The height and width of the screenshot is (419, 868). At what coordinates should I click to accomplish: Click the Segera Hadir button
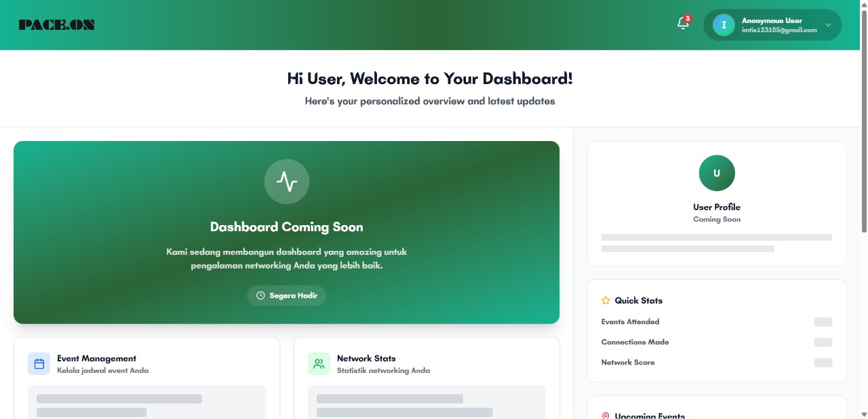click(287, 296)
